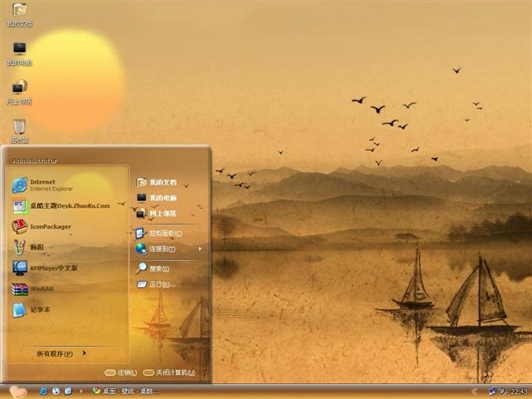The width and height of the screenshot is (532, 399).
Task: Open 桌酷主题 Desk.ZhuoKu.Com from the Start menu
Action: tap(61, 206)
